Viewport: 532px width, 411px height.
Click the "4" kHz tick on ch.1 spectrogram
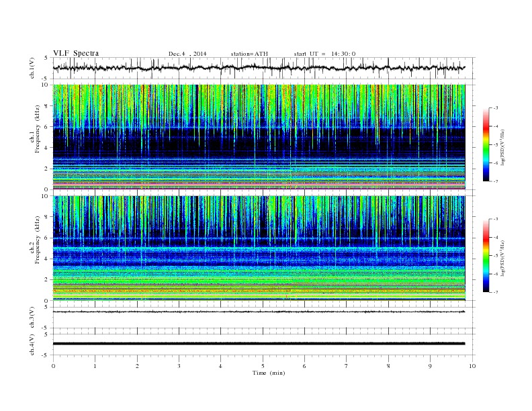click(46, 148)
